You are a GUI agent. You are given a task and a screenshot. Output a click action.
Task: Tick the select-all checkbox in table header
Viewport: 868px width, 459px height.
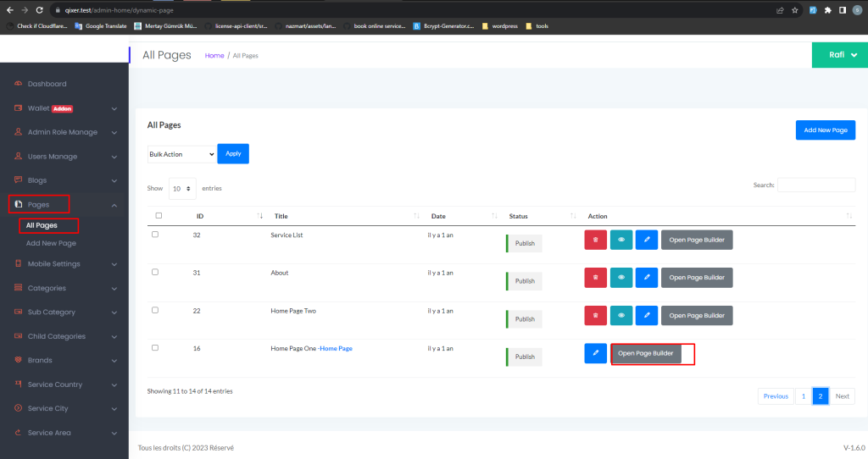click(x=159, y=216)
